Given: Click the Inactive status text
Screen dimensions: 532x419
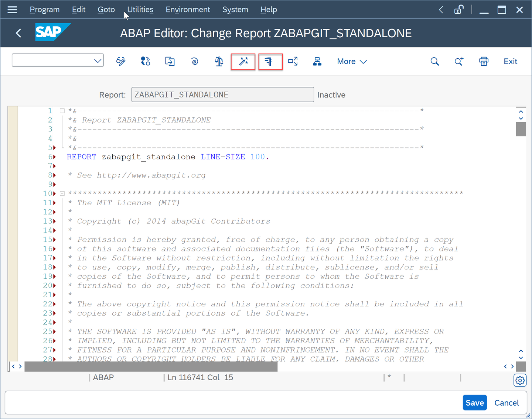Looking at the screenshot, I should [x=331, y=95].
